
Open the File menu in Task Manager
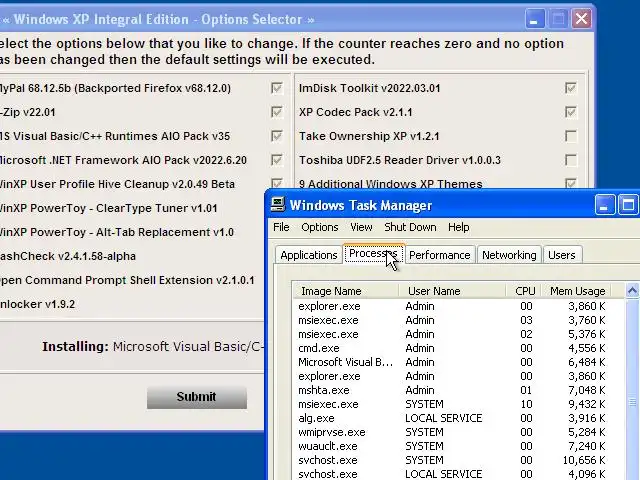click(281, 227)
